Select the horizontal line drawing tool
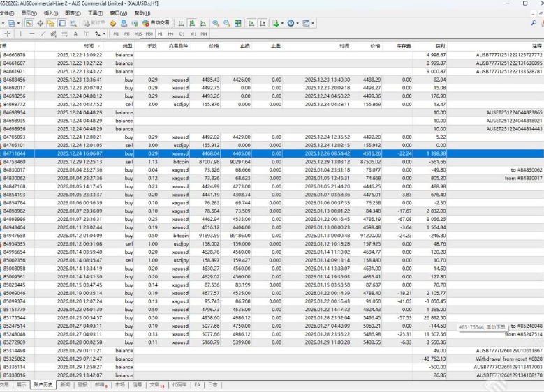This screenshot has width=544, height=392. point(32,33)
